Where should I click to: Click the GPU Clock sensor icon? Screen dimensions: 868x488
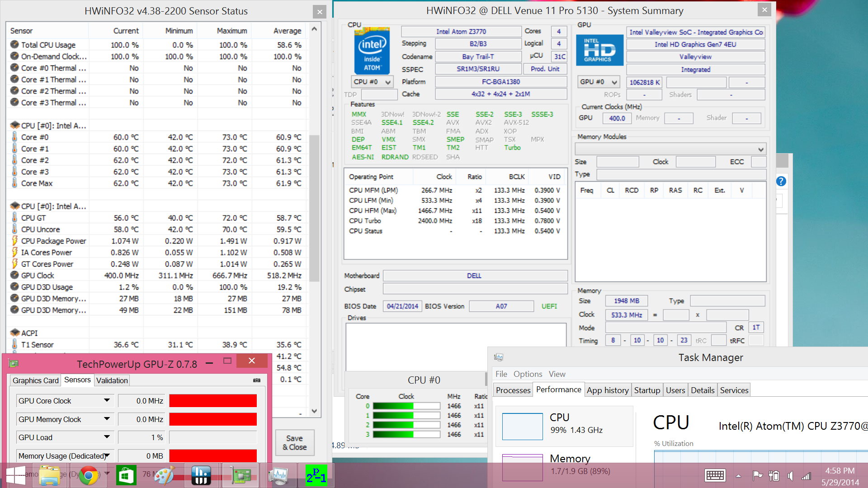click(x=14, y=275)
